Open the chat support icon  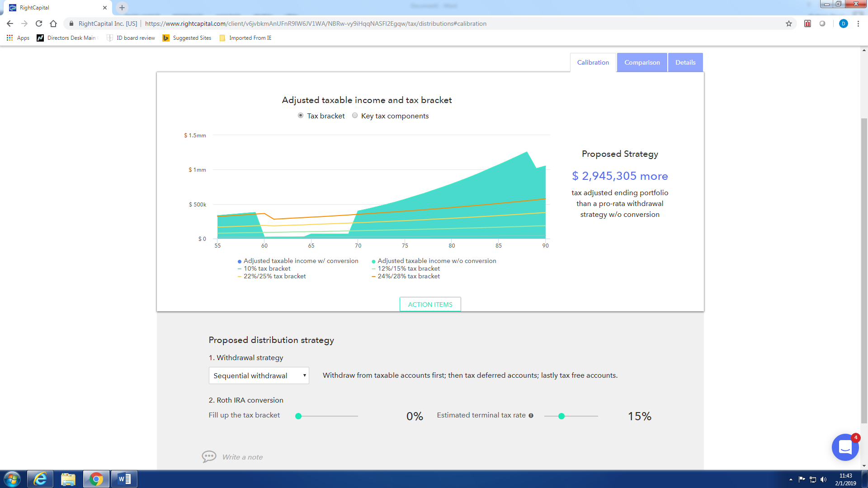coord(845,447)
